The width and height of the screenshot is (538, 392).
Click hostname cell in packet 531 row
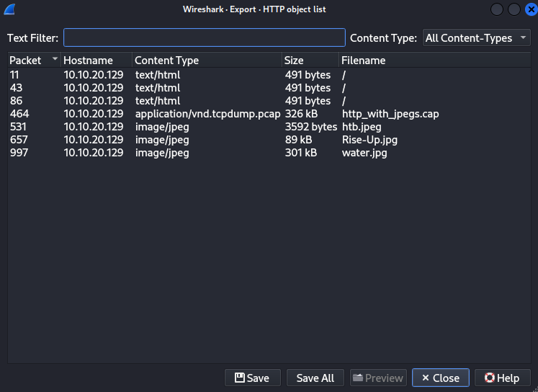pyautogui.click(x=94, y=127)
